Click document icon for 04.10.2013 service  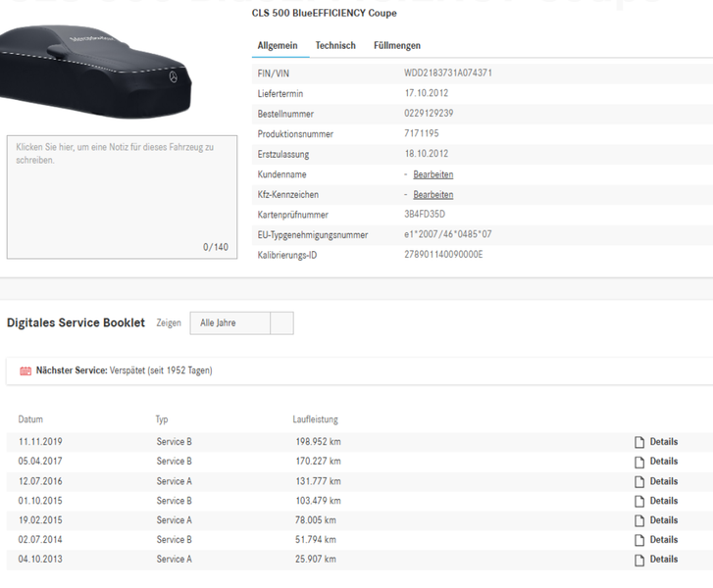tap(639, 560)
